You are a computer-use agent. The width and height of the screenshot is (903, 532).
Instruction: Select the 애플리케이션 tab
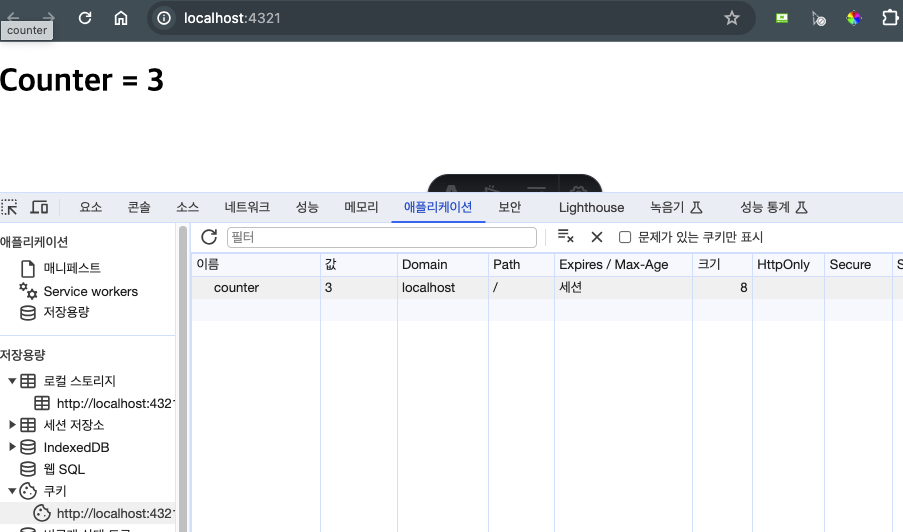coord(438,207)
